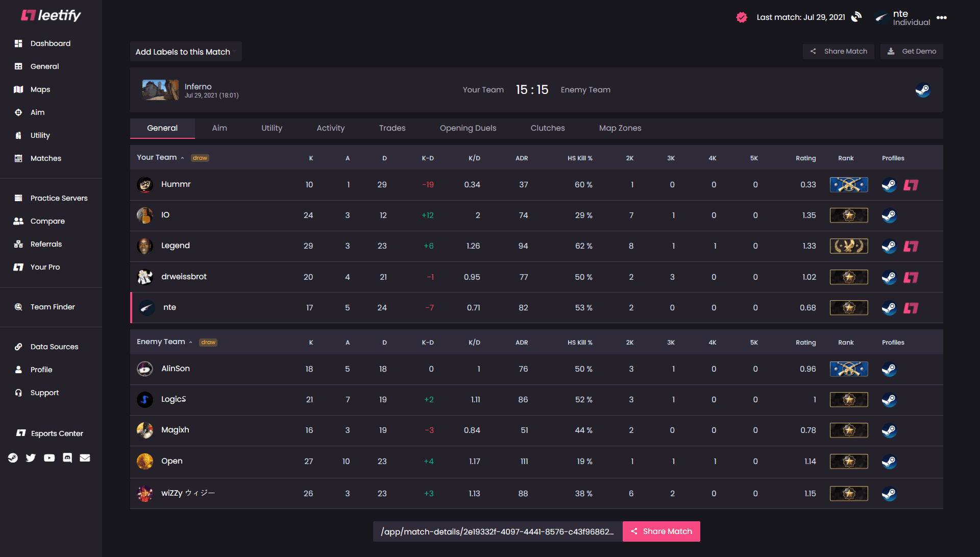Collapse the Enemy Team table
Screen dimensions: 980x557
164,342
